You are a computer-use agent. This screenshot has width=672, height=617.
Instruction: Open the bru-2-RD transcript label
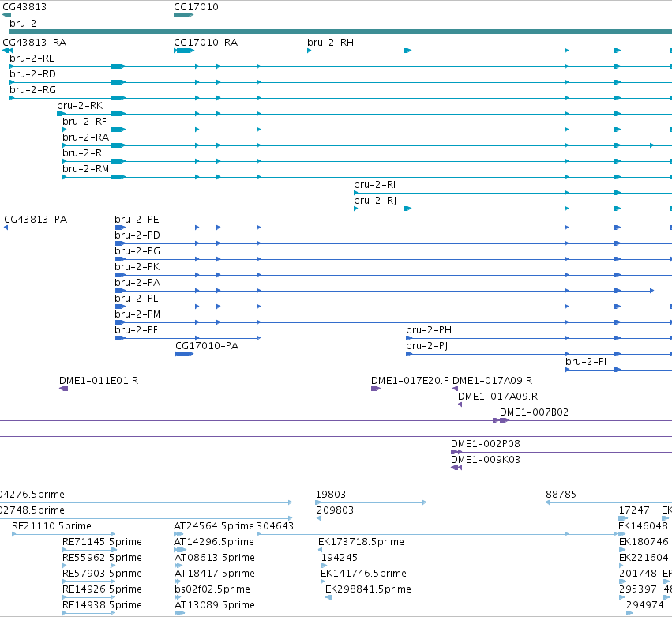[32, 74]
